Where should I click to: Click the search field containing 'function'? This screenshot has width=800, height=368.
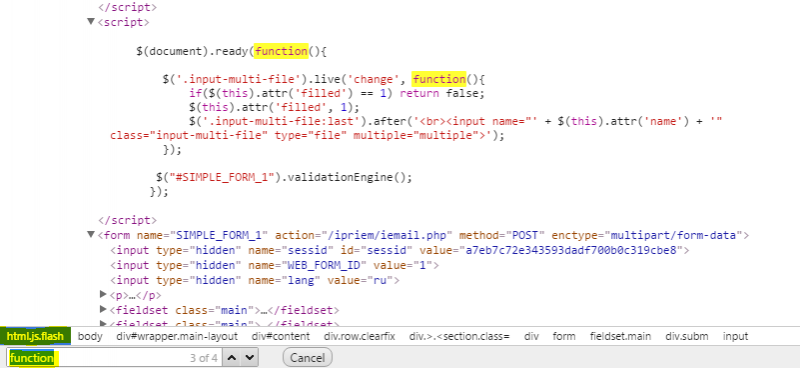[x=115, y=358]
